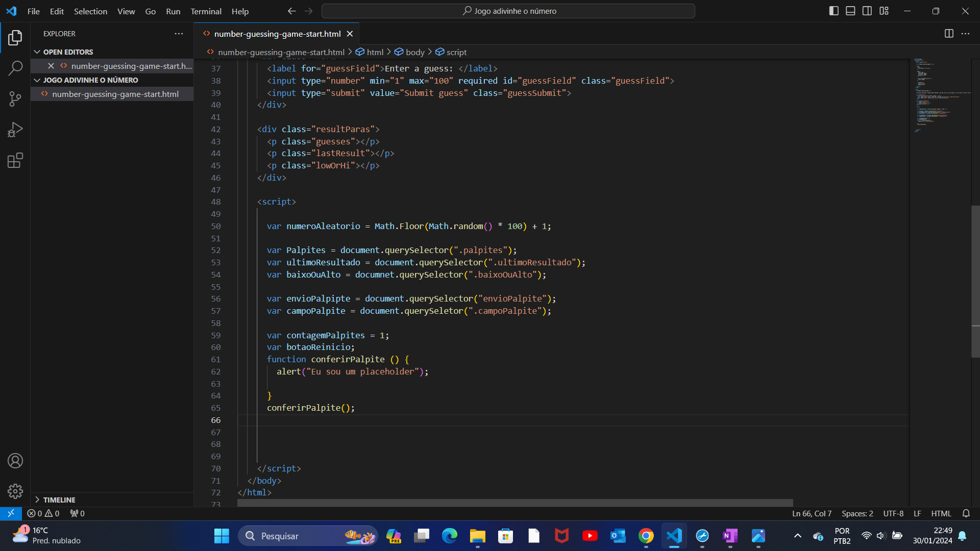The width and height of the screenshot is (980, 551).
Task: Toggle Secondary Side Bar layout icon
Action: (867, 11)
